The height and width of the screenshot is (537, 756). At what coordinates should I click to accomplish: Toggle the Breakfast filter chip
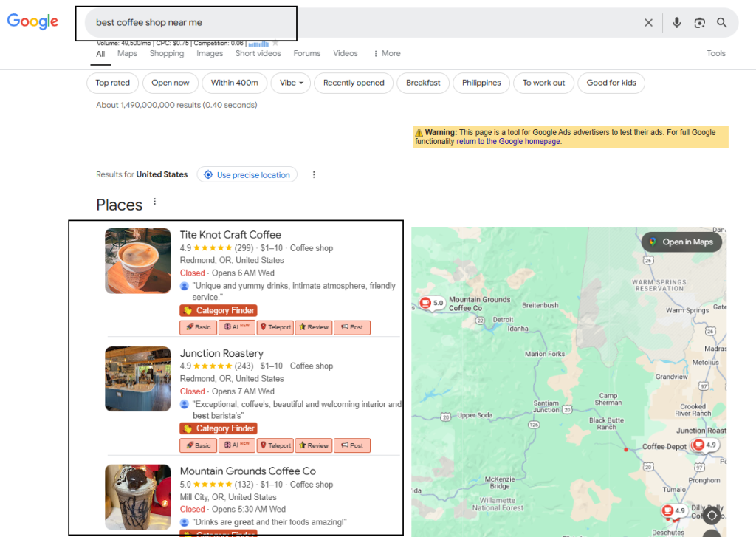(423, 83)
